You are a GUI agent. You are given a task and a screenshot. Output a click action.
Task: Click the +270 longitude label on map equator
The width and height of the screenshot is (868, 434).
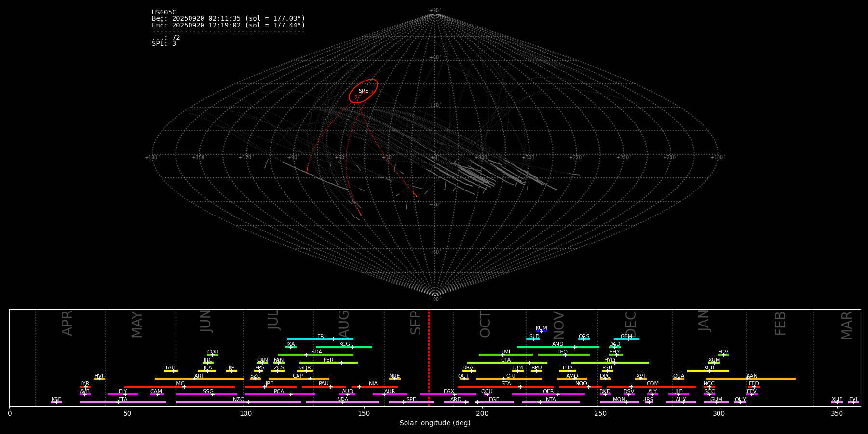click(575, 158)
